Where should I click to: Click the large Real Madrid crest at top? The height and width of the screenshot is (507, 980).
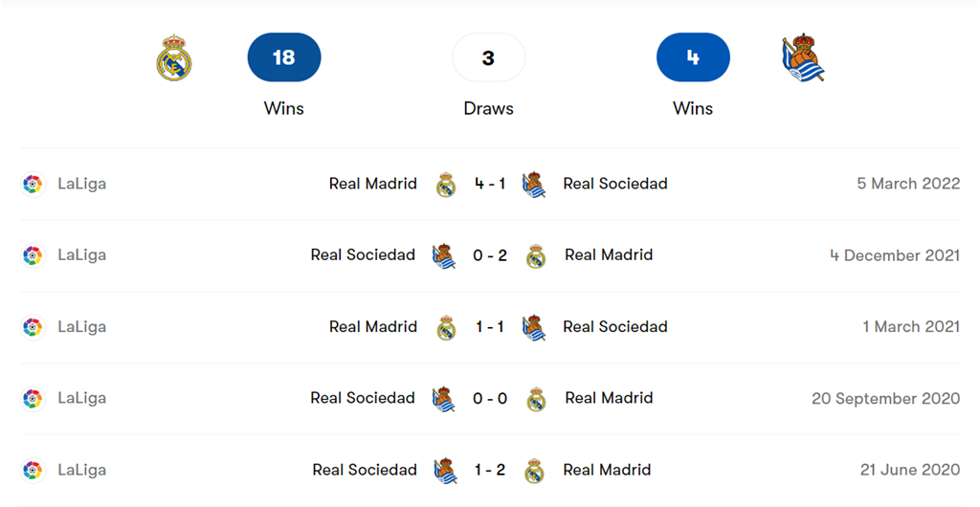[x=174, y=58]
